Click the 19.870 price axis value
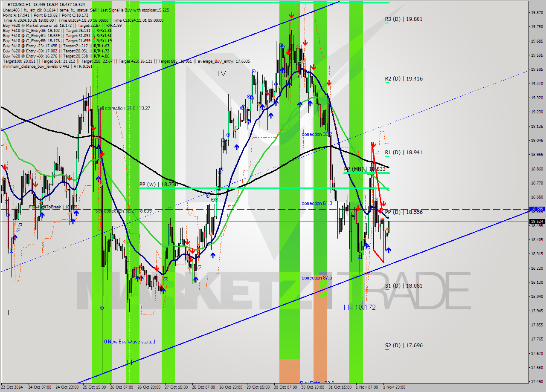 [537, 13]
